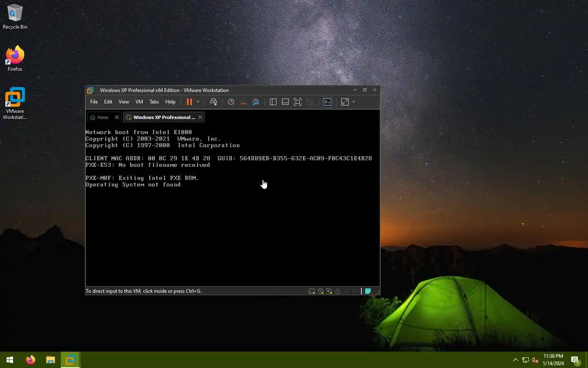The height and width of the screenshot is (368, 588).
Task: Select the Recycle Bin desktop icon
Action: [15, 17]
